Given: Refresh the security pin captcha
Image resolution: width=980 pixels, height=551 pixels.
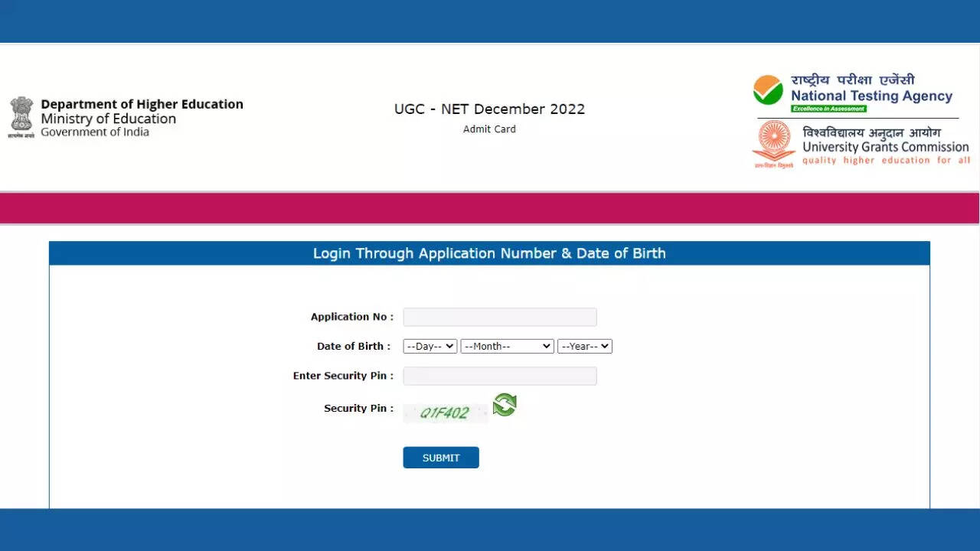Looking at the screenshot, I should pyautogui.click(x=505, y=405).
